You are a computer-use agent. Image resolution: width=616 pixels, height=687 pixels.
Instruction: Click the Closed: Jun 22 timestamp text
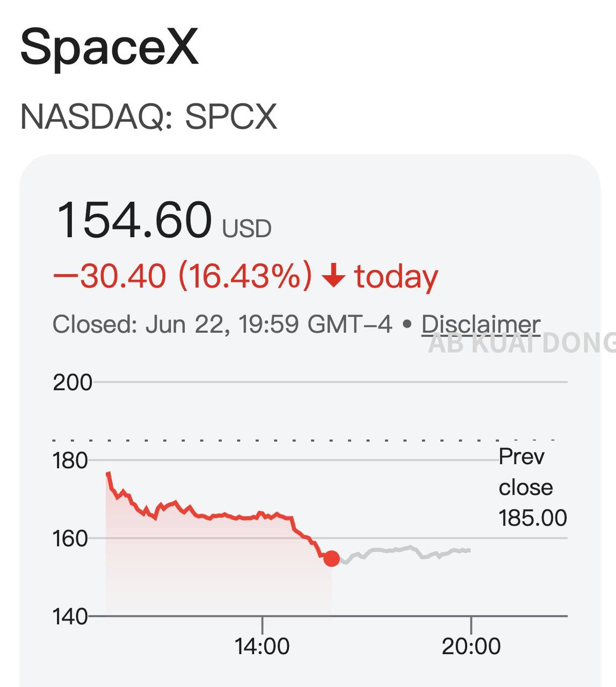click(222, 324)
